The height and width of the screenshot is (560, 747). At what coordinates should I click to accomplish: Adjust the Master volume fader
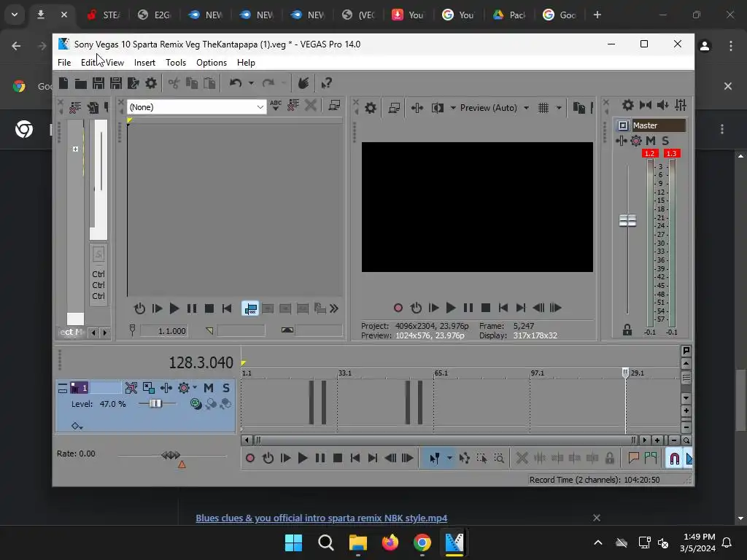(x=627, y=220)
